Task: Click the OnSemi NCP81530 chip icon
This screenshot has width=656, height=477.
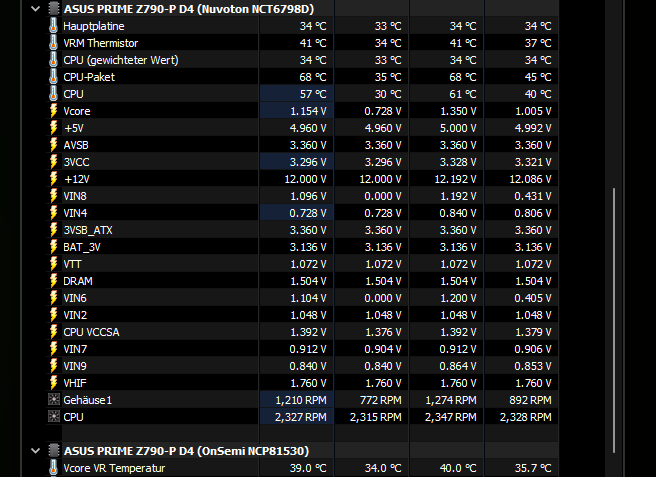Action: click(54, 451)
